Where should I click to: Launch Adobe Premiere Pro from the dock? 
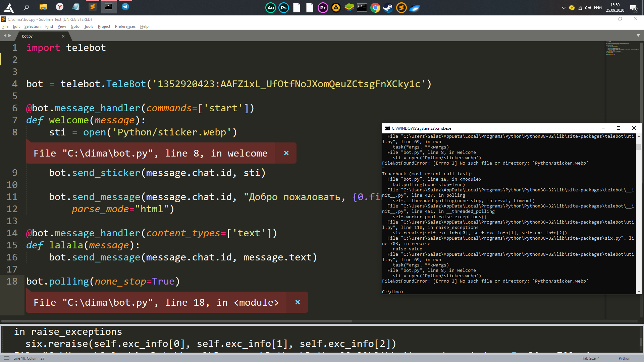point(323,8)
